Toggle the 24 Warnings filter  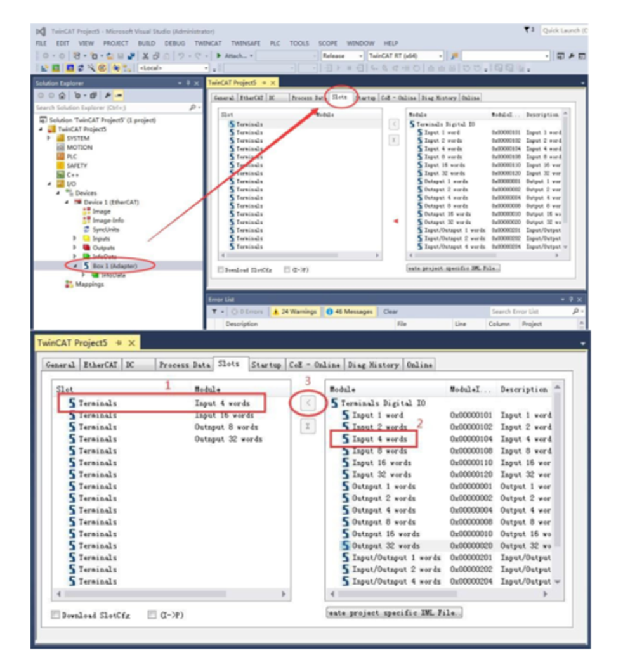pos(294,312)
